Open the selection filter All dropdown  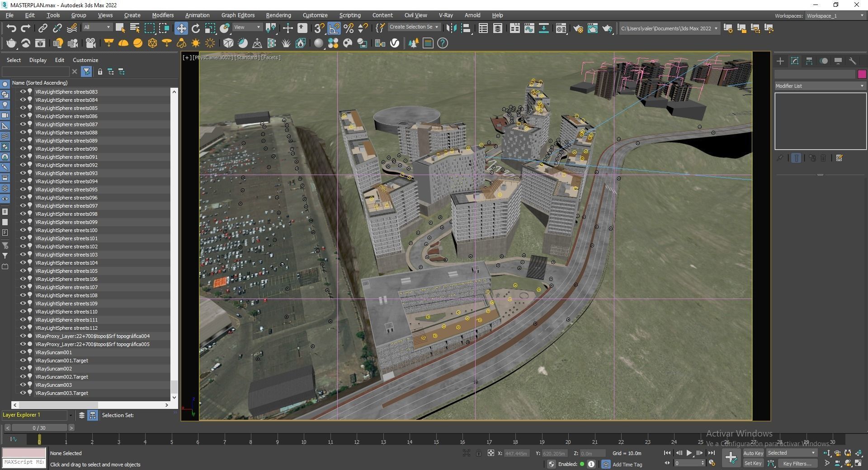click(x=97, y=27)
